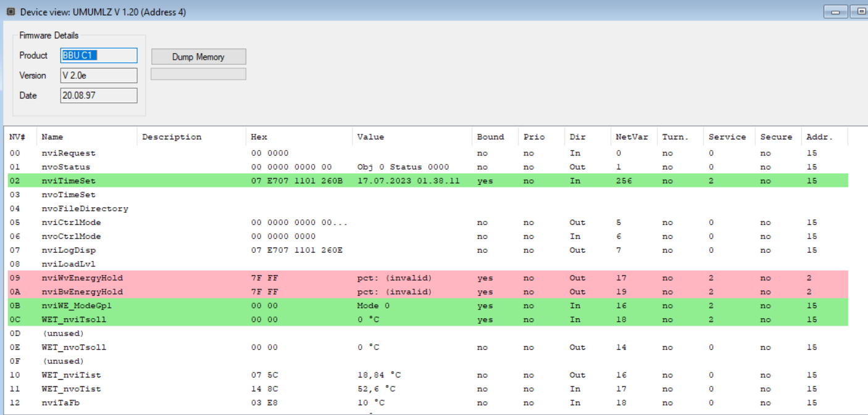Screen dimensions: 868x415
Task: Click hex value 14 8C
Action: [264, 389]
